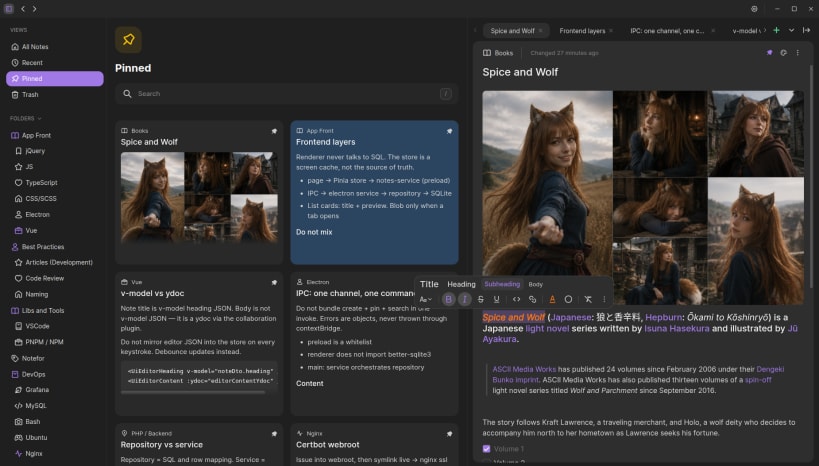Add a new tab with green plus

[x=776, y=30]
